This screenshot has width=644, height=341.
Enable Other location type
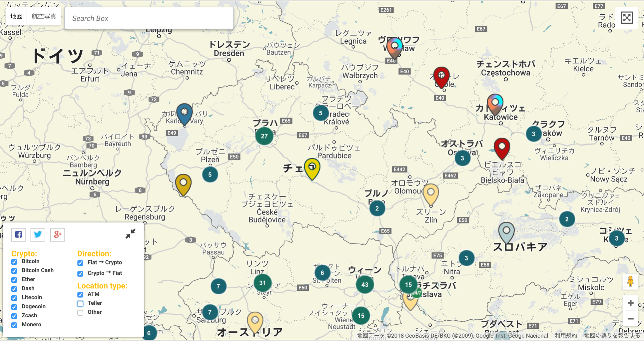[80, 312]
